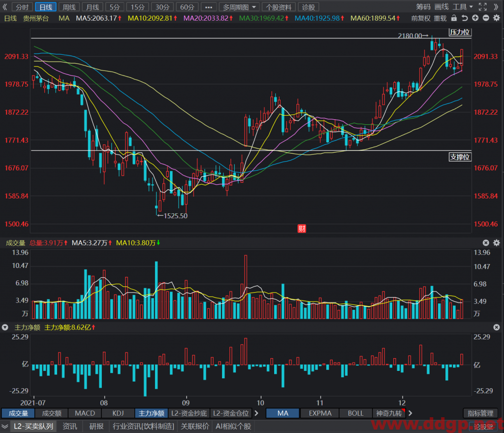Screen dimensions: 504x433
Task: Click the lock icon beside 重载
Action: pyautogui.click(x=454, y=18)
